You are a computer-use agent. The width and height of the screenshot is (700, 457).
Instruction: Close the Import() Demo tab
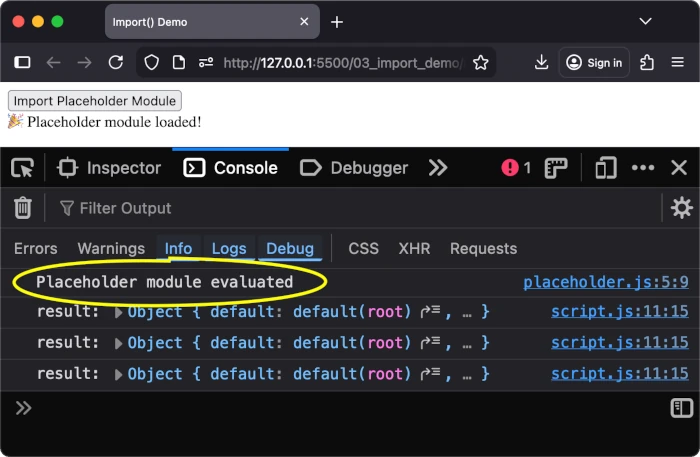(304, 21)
